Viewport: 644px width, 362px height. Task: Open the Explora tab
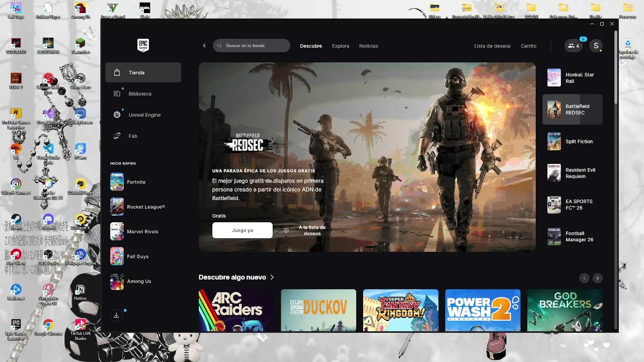click(x=341, y=46)
